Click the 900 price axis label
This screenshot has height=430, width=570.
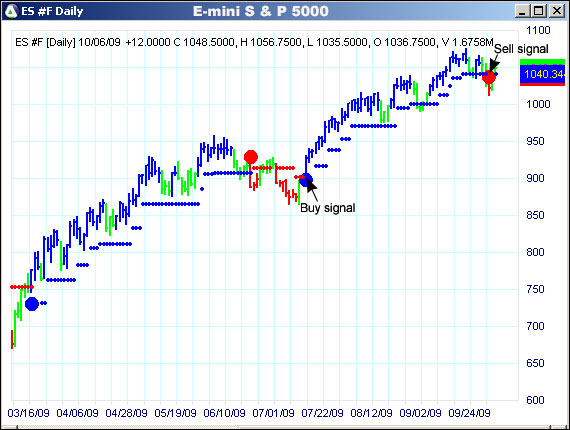pos(535,178)
